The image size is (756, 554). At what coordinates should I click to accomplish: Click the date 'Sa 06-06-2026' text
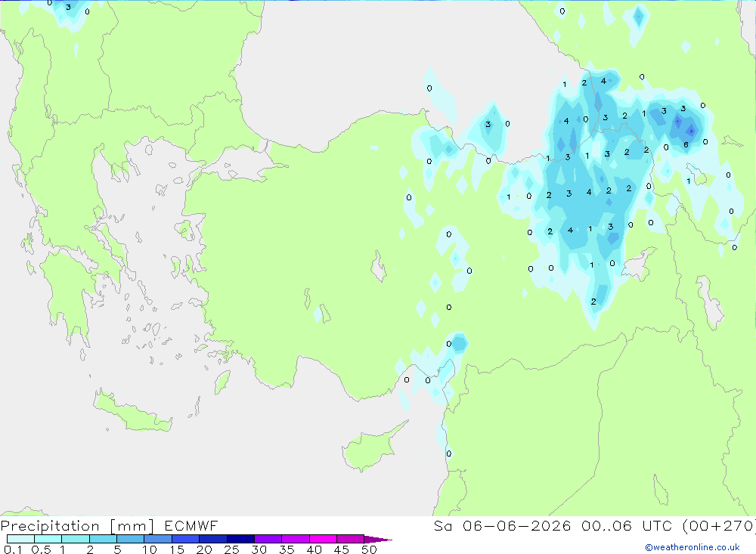(x=502, y=526)
